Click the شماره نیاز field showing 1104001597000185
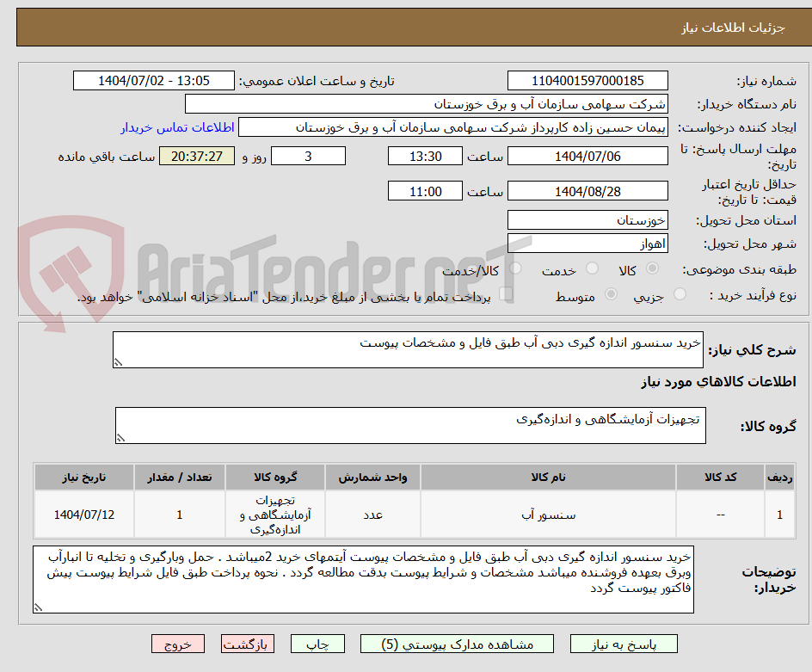 (x=587, y=79)
